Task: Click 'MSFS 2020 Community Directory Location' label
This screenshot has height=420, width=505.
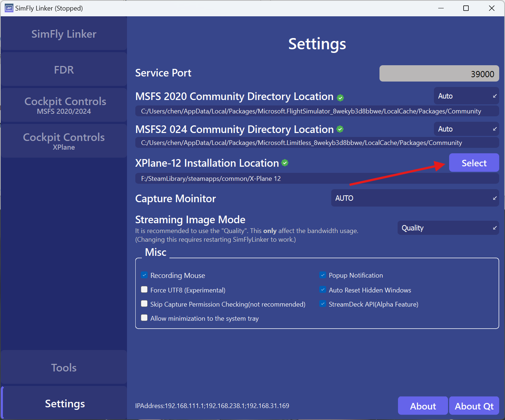Action: (234, 96)
